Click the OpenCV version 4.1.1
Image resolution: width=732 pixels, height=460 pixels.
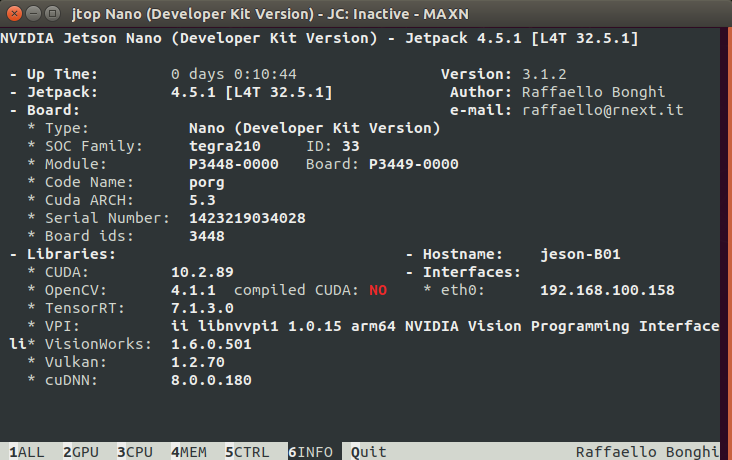[x=193, y=290]
